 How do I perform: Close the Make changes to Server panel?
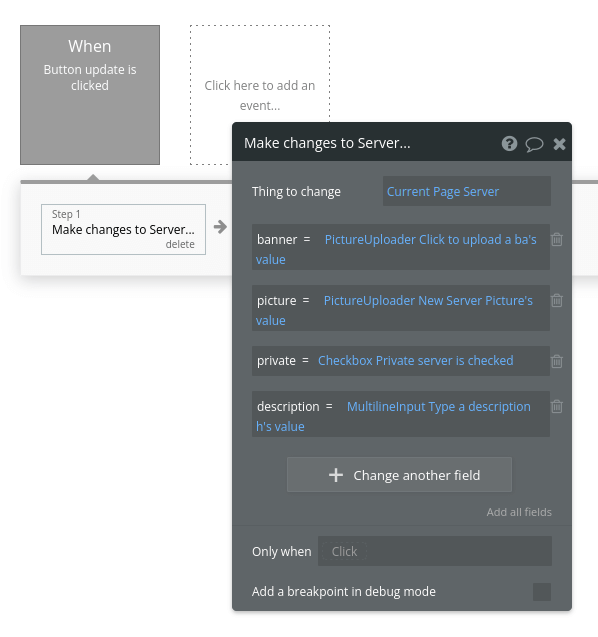coord(559,144)
